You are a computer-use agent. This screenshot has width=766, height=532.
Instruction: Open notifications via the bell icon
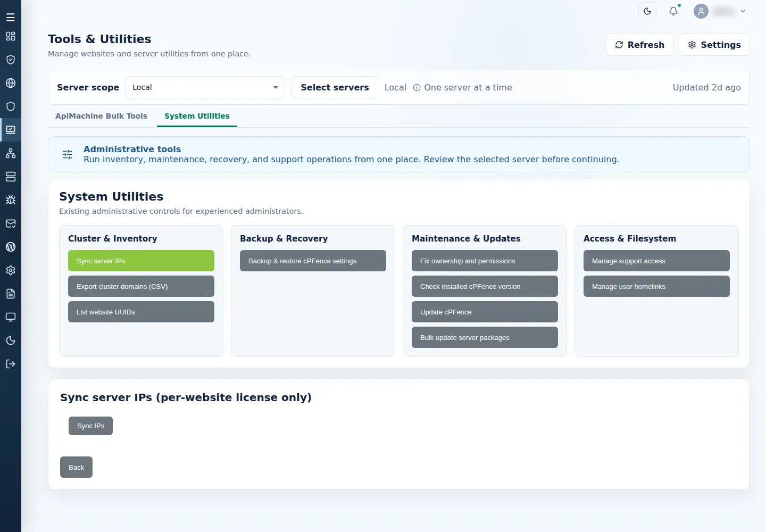[x=673, y=11]
